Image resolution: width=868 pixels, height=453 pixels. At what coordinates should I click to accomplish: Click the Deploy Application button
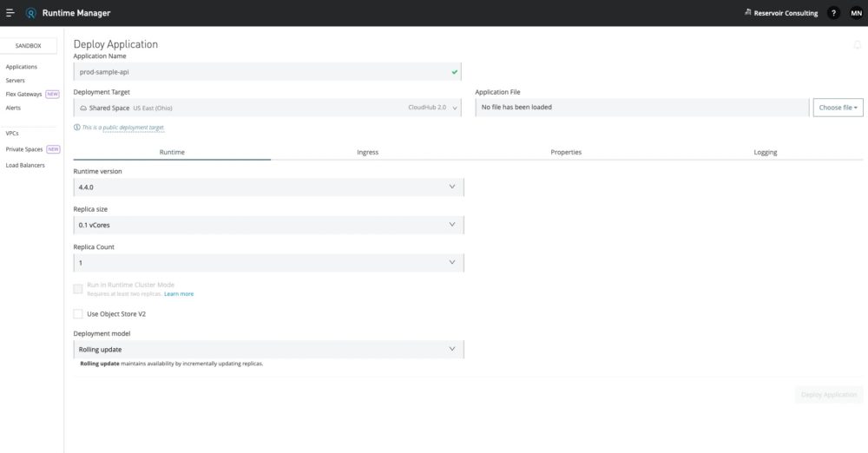pos(829,395)
